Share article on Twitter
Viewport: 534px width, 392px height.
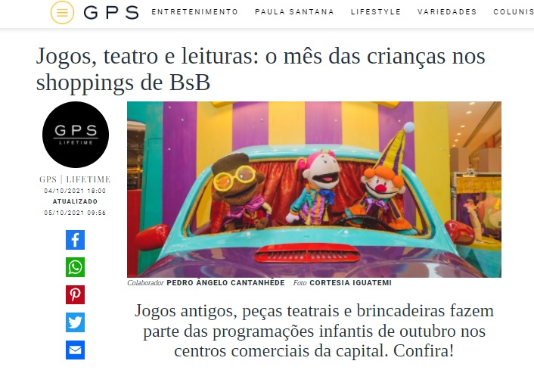76,322
